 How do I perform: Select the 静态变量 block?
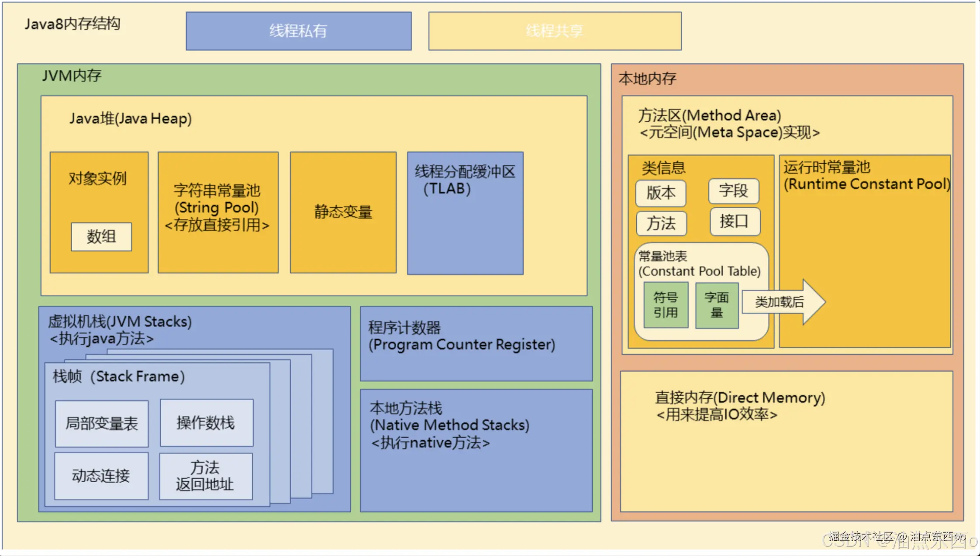(x=343, y=213)
